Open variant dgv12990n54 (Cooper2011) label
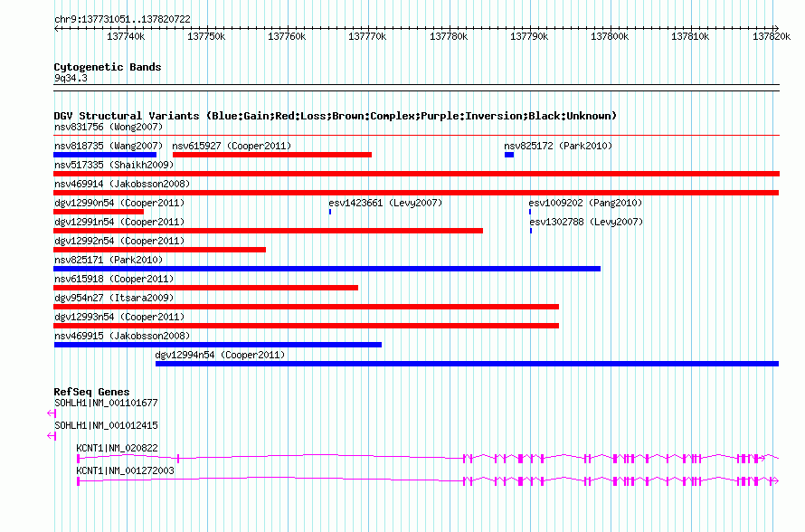 click(119, 203)
